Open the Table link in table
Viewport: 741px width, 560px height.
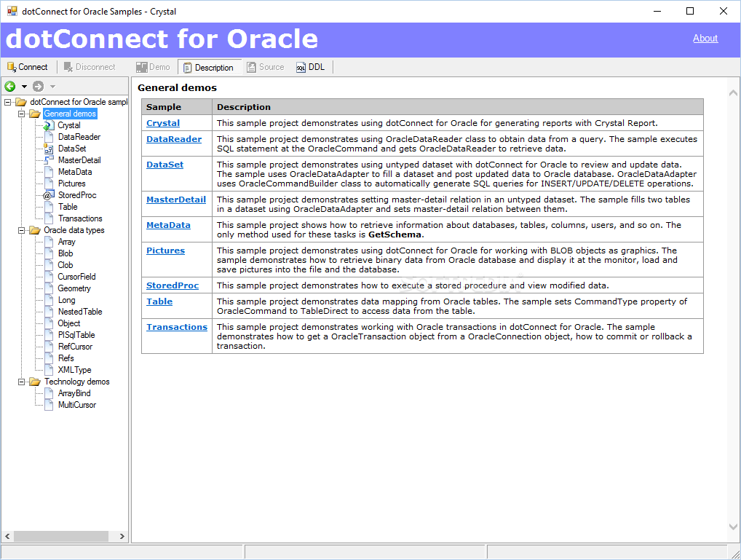(159, 301)
